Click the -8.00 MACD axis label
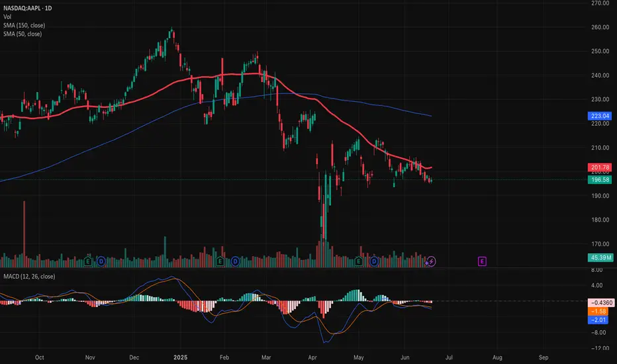The width and height of the screenshot is (617, 364). [x=598, y=332]
